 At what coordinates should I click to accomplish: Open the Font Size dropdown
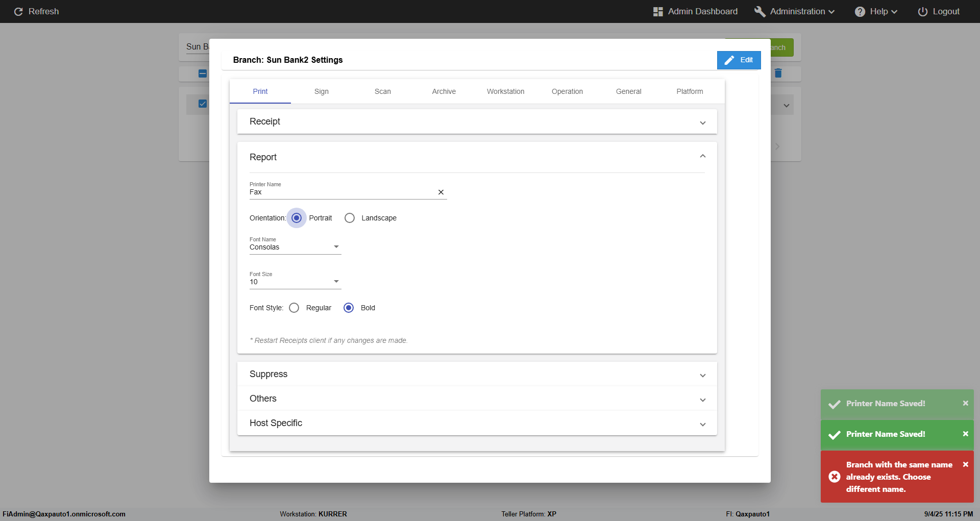coord(295,282)
